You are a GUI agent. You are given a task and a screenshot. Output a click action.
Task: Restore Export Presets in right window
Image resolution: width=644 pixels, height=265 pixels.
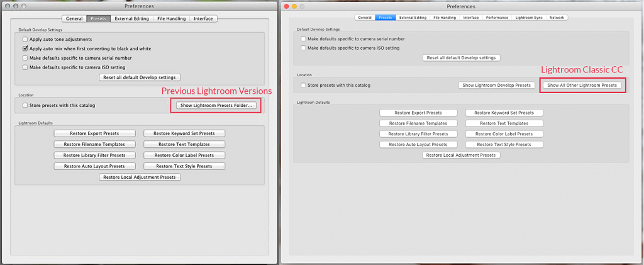(418, 113)
